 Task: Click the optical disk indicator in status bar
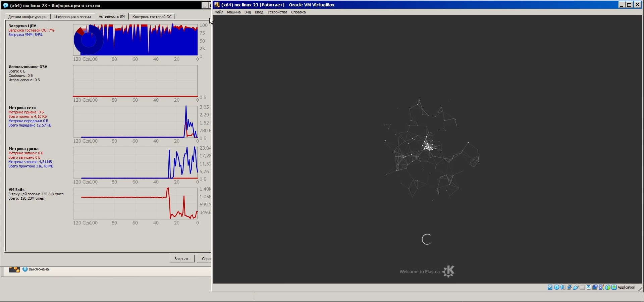556,287
